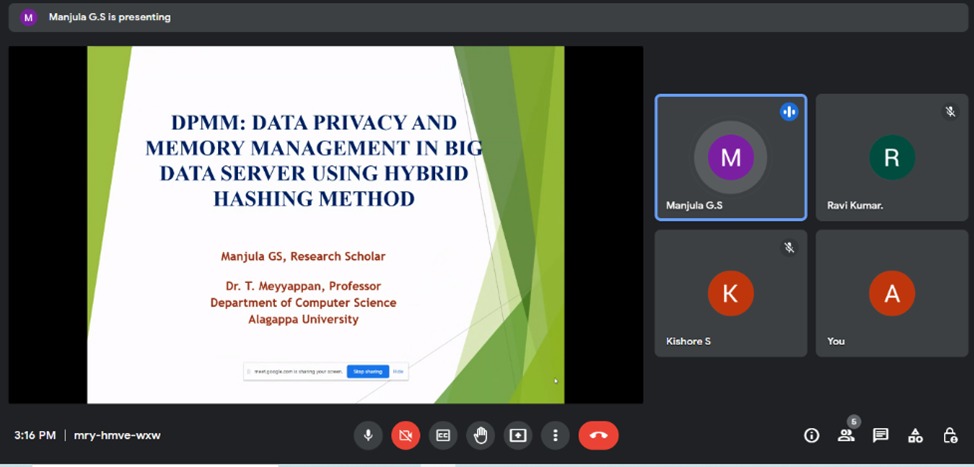Mute the microphone

click(368, 435)
